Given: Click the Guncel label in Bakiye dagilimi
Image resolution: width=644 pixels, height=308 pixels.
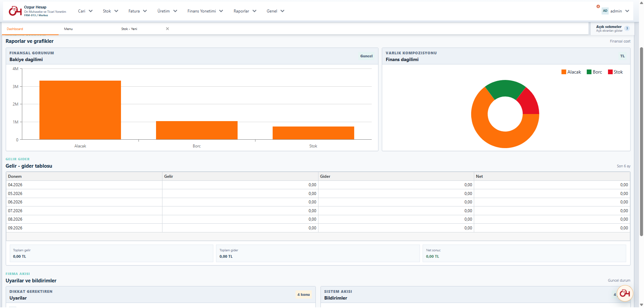Looking at the screenshot, I should click(x=366, y=56).
